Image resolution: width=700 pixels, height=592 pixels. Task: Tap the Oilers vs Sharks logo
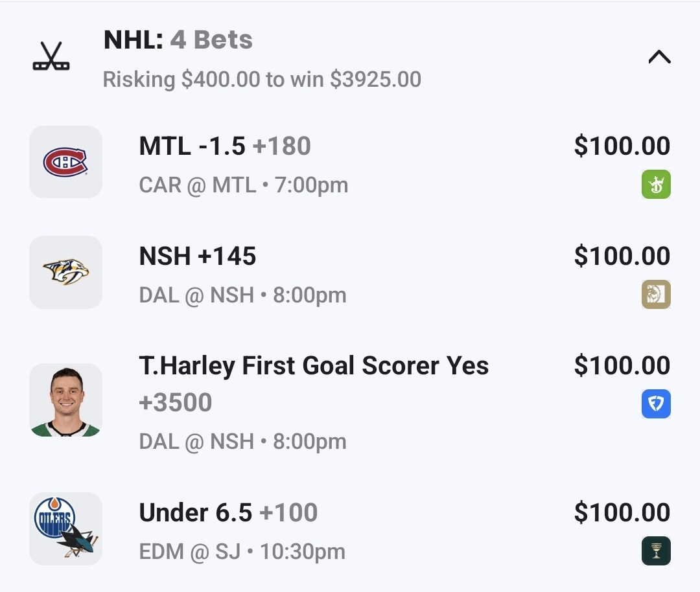coord(65,529)
